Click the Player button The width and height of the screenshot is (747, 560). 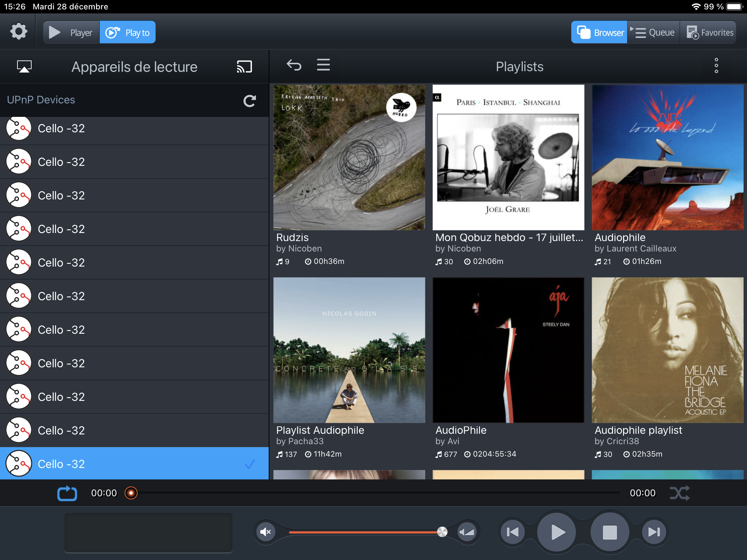[71, 33]
